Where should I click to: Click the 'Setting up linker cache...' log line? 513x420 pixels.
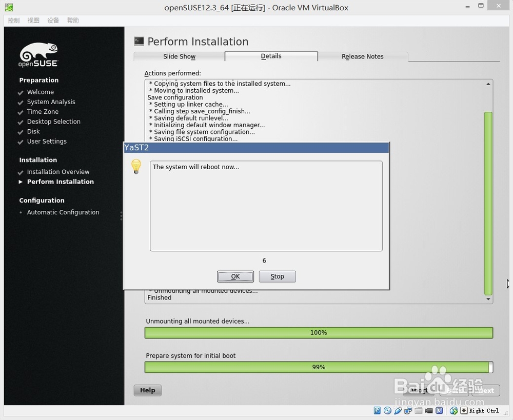coord(188,104)
